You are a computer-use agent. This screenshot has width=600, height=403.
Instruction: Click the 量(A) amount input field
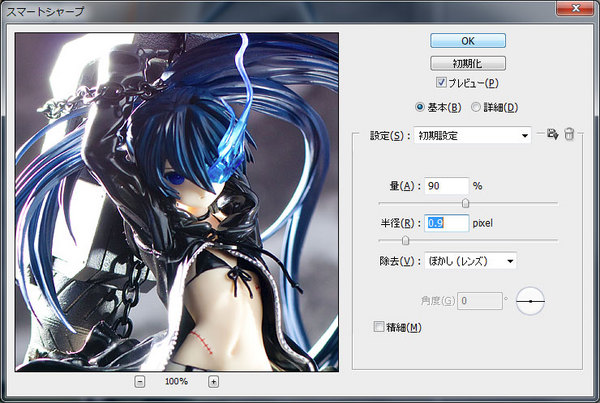pyautogui.click(x=447, y=186)
